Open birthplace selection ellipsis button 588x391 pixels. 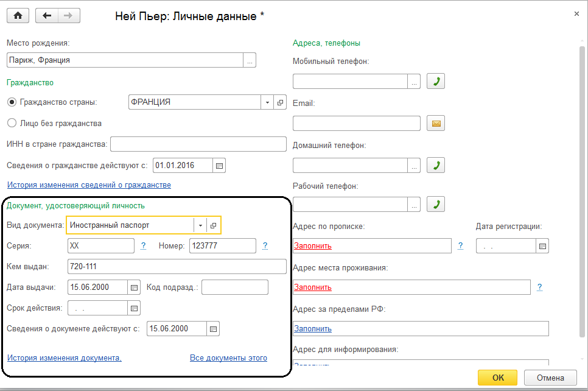point(250,60)
